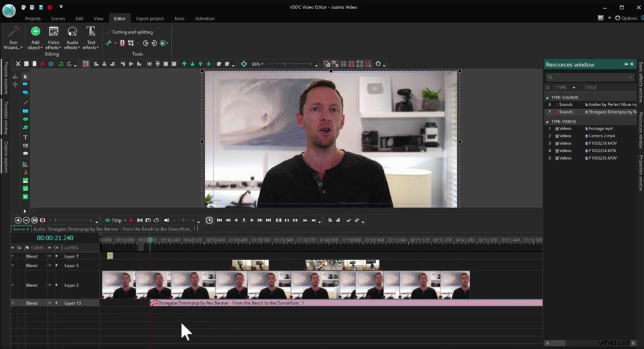Image resolution: width=644 pixels, height=349 pixels.
Task: Open the Text effects menu
Action: tap(91, 38)
